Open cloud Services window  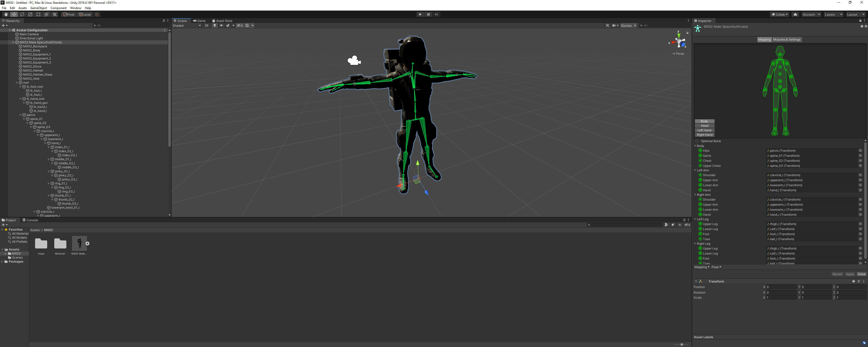(795, 14)
